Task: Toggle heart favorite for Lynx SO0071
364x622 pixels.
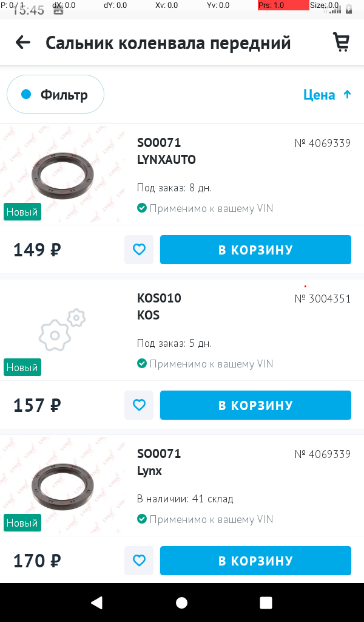Action: tap(139, 561)
